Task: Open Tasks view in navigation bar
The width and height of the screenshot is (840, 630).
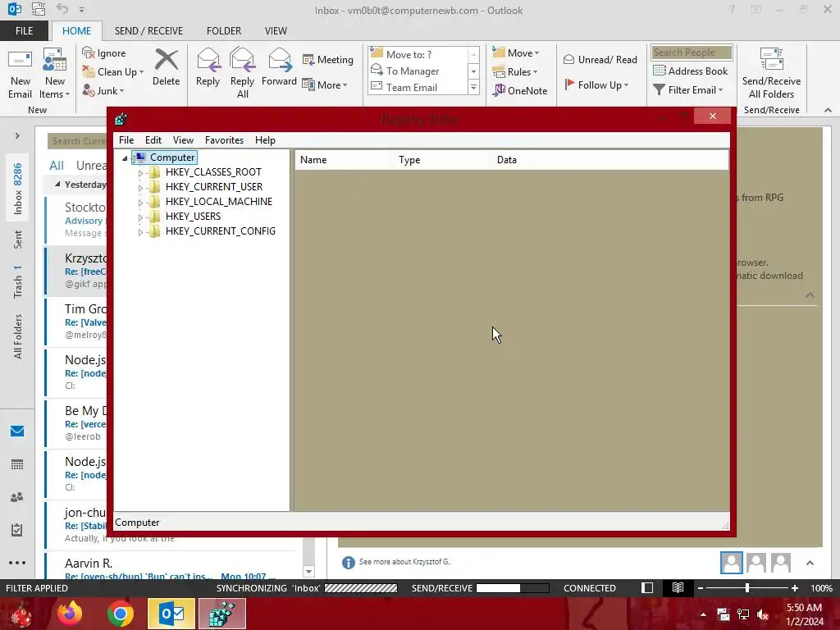Action: click(x=17, y=530)
